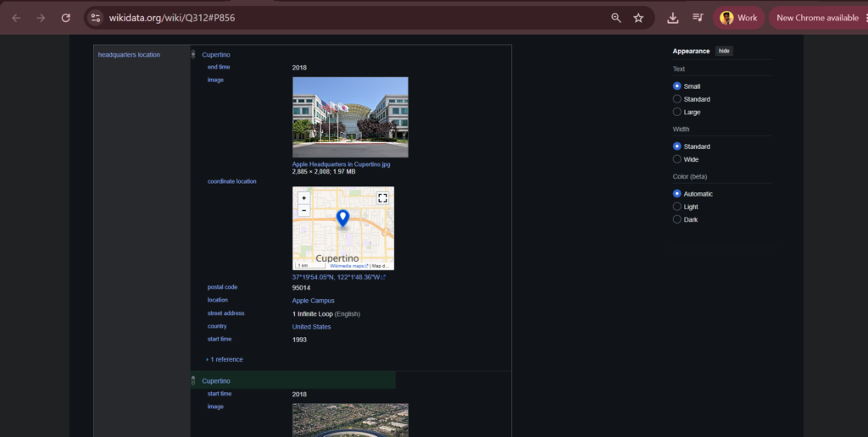
Task: Zoom in on the Cupertino map
Action: pyautogui.click(x=304, y=198)
